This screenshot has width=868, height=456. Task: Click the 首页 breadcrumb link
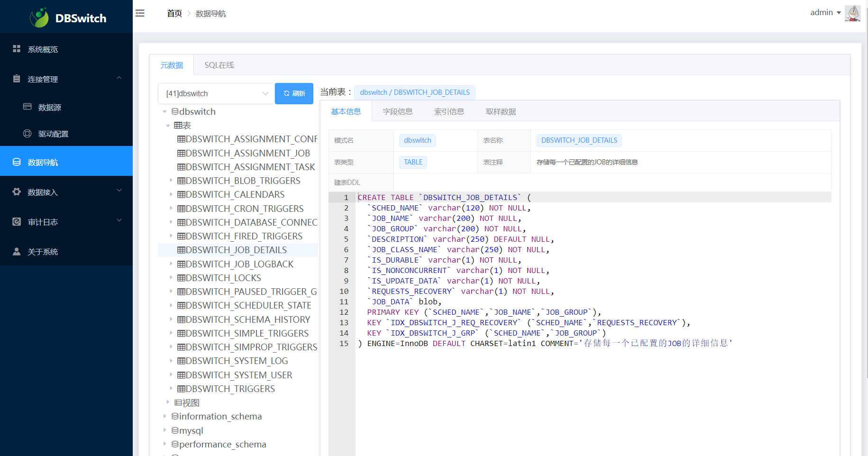174,13
